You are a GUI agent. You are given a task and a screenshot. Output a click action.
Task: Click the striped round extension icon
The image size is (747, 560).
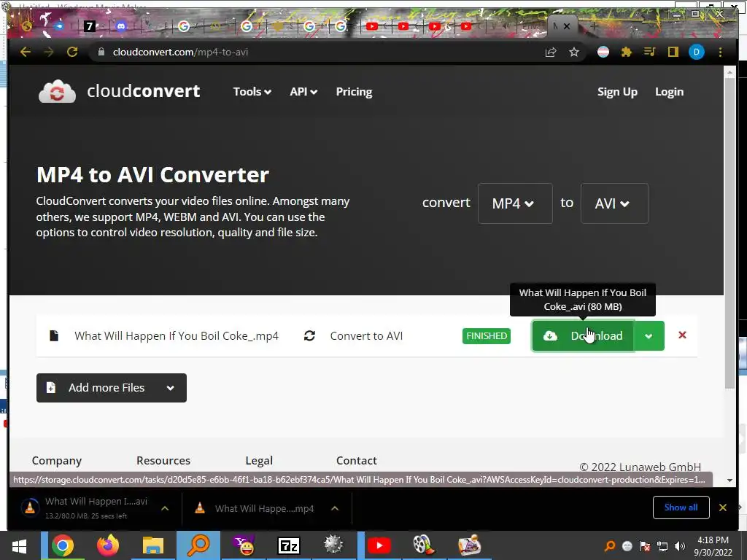point(603,52)
